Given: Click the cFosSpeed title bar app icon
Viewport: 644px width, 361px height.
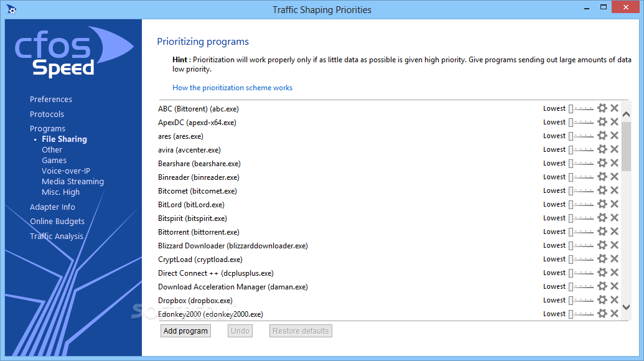Looking at the screenshot, I should (x=11, y=9).
